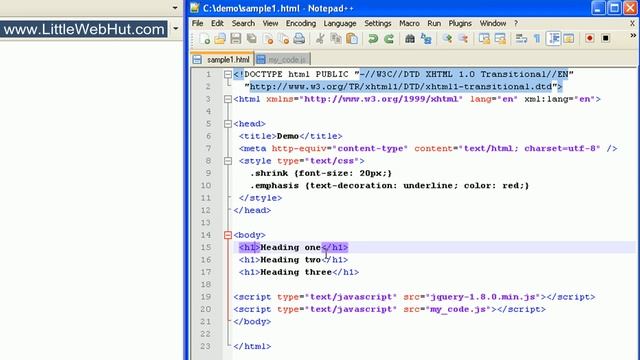Image resolution: width=640 pixels, height=360 pixels.
Task: Click the Open file folder icon
Action: point(220,39)
